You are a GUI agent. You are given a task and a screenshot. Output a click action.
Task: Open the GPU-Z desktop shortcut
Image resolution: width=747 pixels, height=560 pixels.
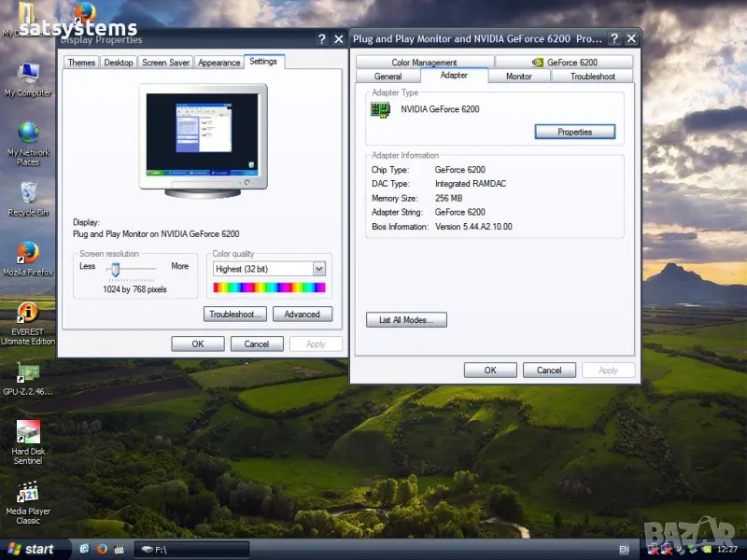28,373
